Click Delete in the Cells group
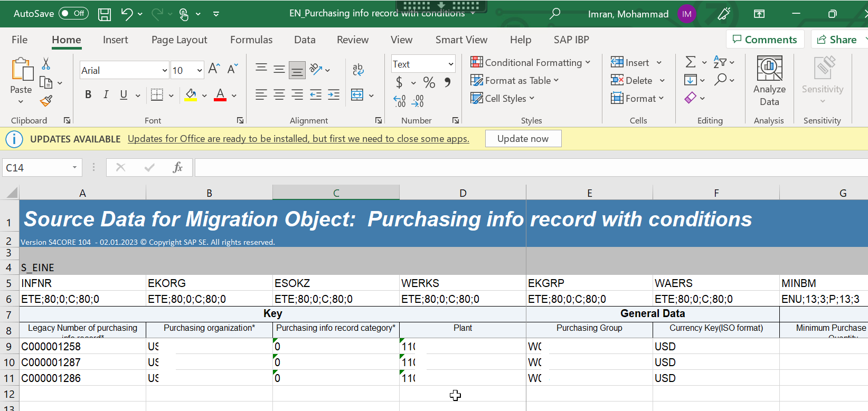The height and width of the screenshot is (411, 868). [631, 80]
